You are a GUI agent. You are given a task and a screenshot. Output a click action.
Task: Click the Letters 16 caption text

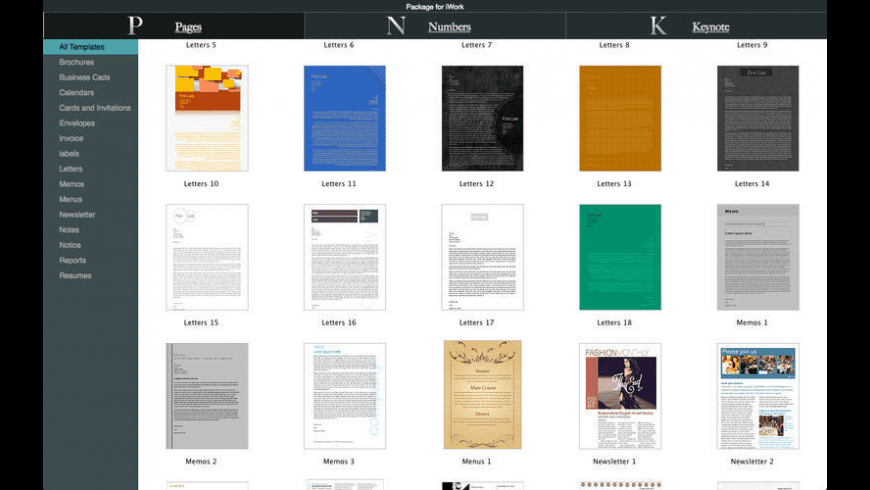point(338,322)
